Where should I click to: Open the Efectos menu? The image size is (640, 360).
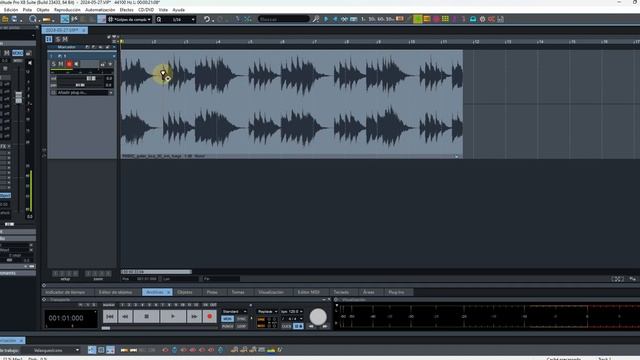point(127,10)
